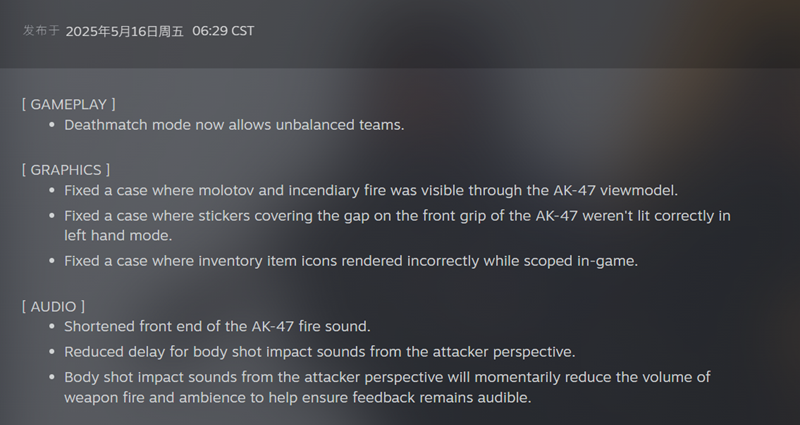800x425 pixels.
Task: Click the molotov and incendiary fire note
Action: point(371,190)
